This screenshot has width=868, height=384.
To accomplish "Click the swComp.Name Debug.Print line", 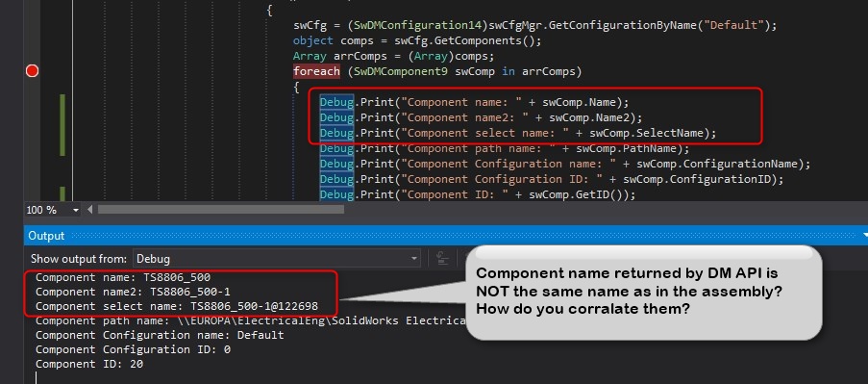I will pos(474,103).
